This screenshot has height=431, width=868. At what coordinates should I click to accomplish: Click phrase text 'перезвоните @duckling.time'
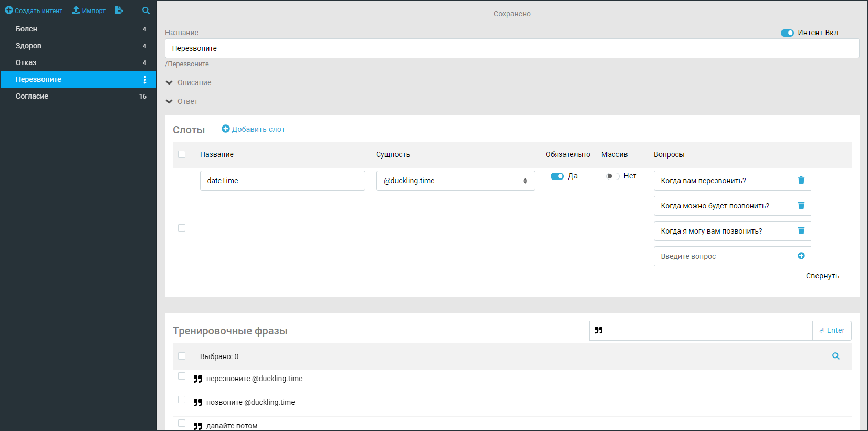click(254, 379)
